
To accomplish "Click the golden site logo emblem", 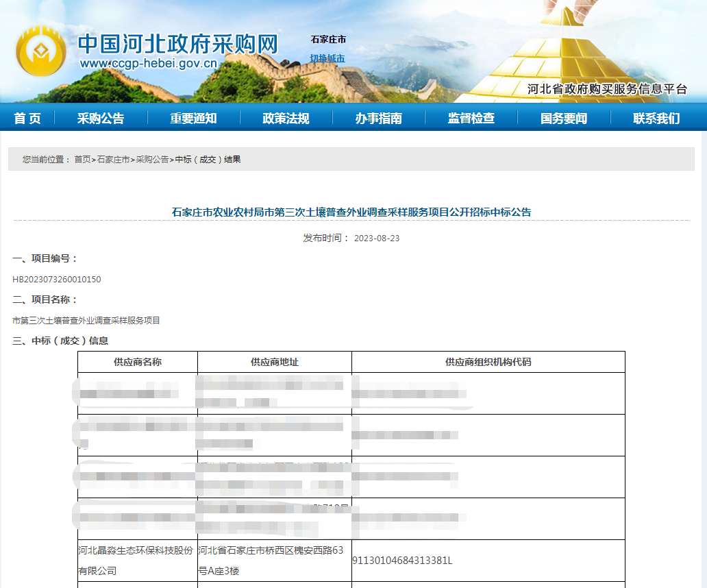I will (41, 51).
